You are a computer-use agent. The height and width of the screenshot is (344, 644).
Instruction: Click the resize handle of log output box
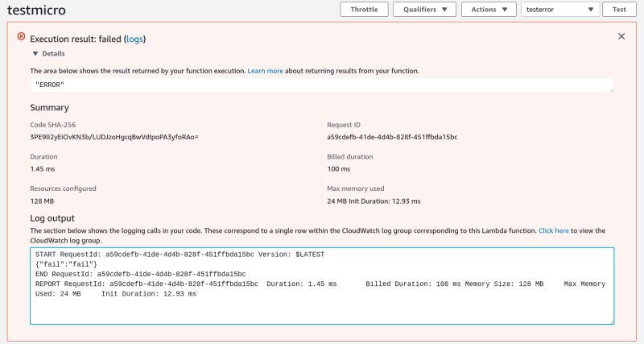click(612, 321)
